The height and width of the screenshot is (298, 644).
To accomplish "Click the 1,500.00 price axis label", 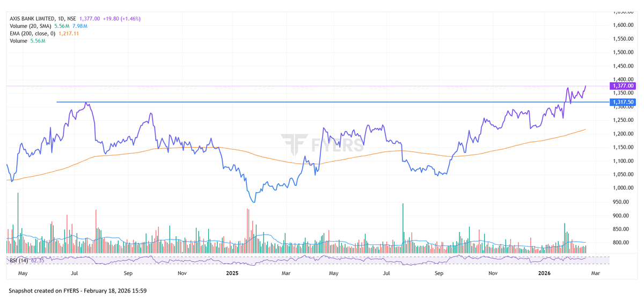I will tap(624, 53).
